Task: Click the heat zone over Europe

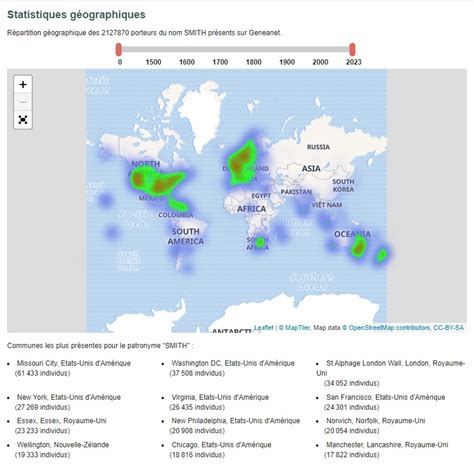Action: [242, 162]
